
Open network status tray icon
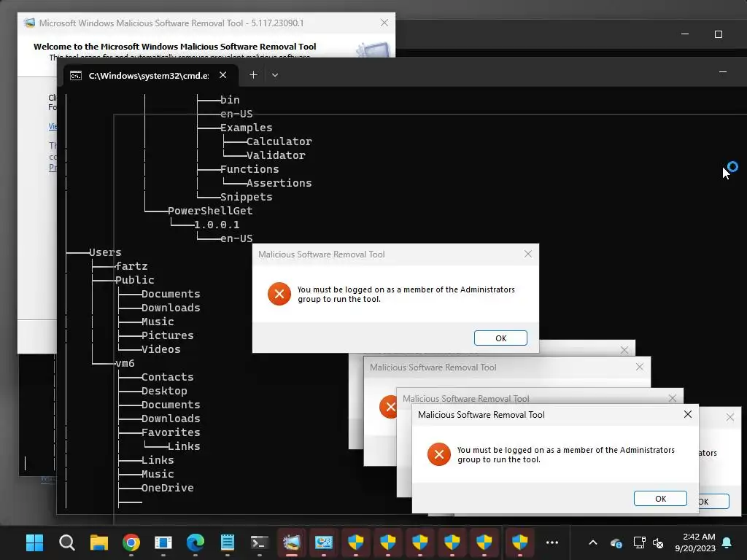(x=639, y=542)
